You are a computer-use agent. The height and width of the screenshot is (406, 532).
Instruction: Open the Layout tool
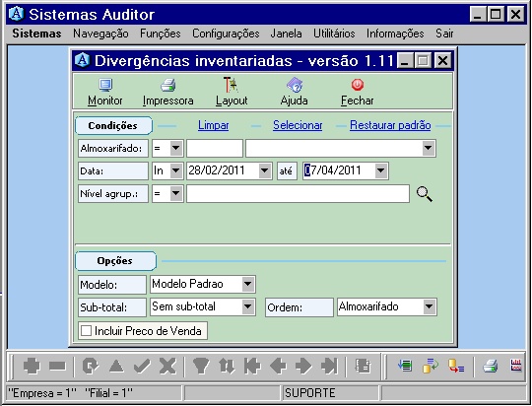coord(232,85)
